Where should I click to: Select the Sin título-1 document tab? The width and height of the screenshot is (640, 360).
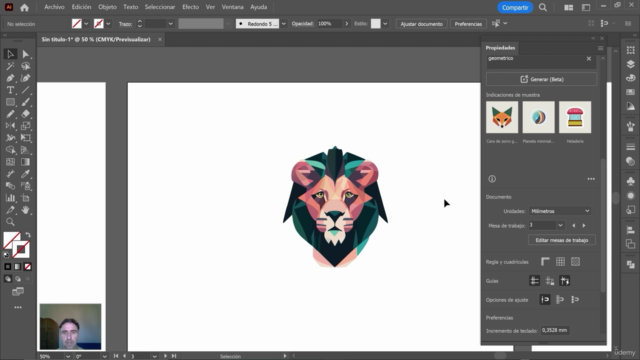(x=96, y=40)
